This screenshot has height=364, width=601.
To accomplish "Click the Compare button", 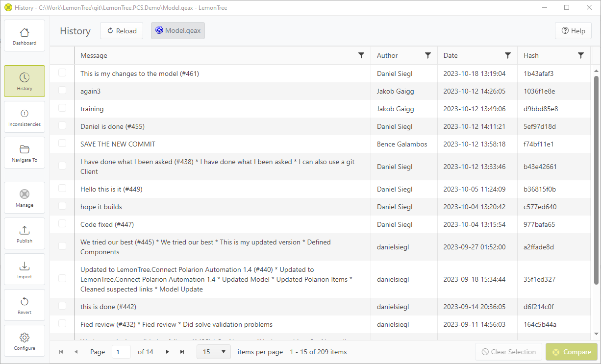I will coord(572,352).
